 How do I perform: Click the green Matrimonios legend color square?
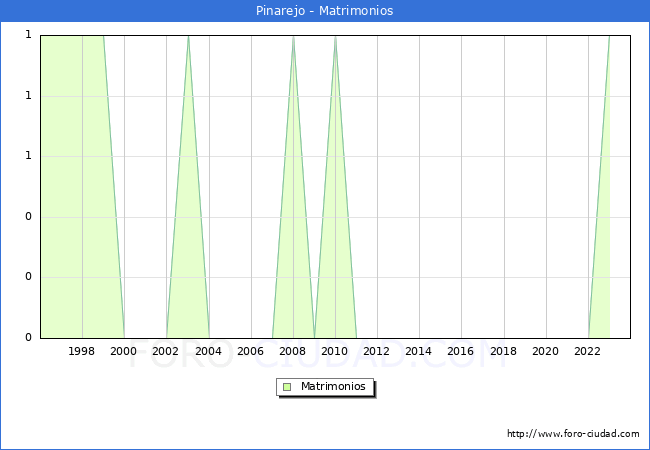287,386
